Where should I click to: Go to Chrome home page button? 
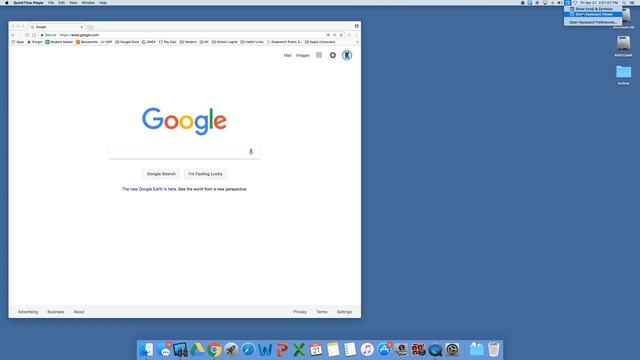pos(34,35)
